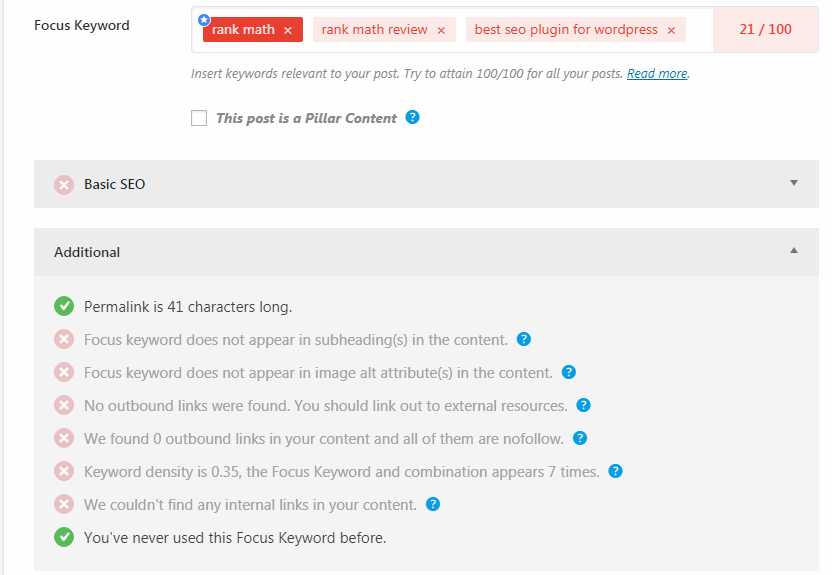Click the 21 / 100 SEO score
832x575 pixels.
[x=765, y=29]
